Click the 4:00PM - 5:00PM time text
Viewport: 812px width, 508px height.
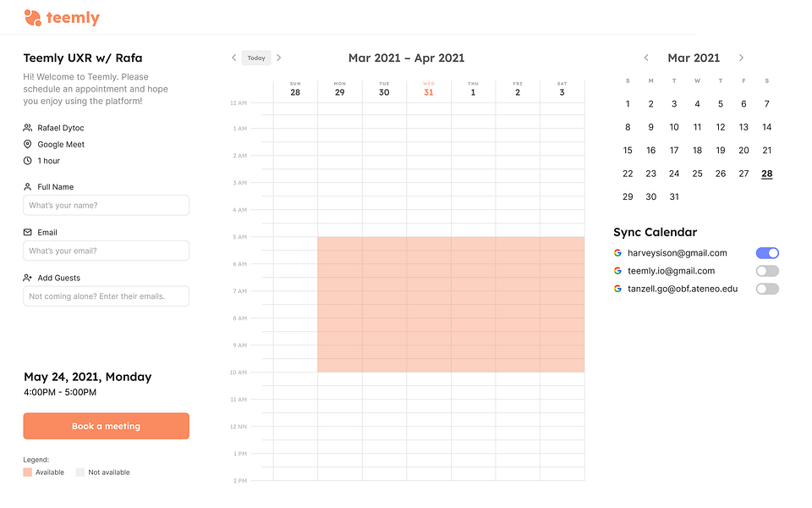click(x=60, y=392)
